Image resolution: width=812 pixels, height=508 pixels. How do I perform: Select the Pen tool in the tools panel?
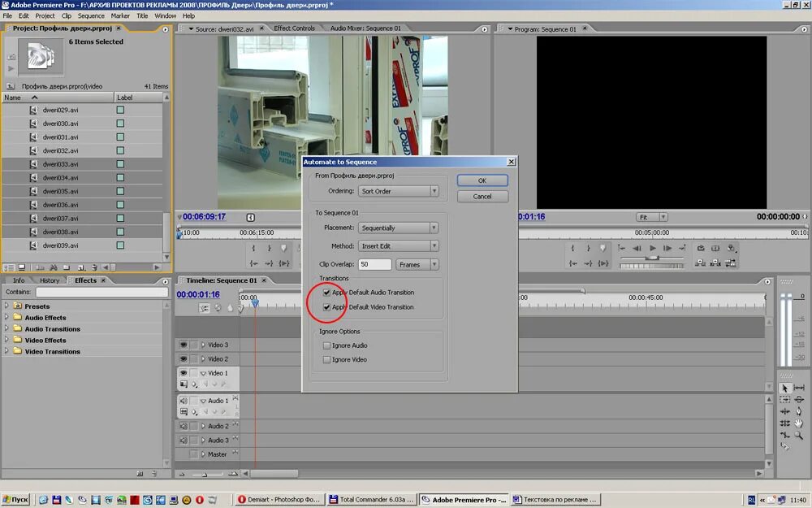(799, 411)
